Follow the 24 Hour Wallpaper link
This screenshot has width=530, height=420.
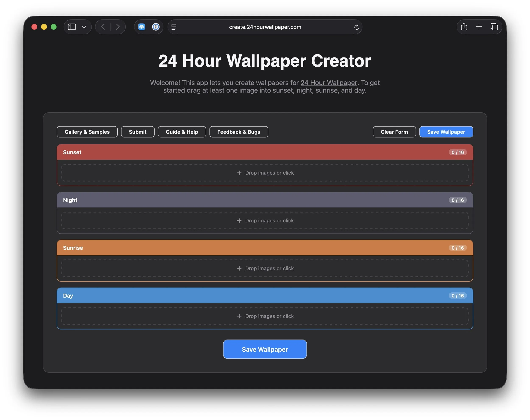tap(329, 83)
